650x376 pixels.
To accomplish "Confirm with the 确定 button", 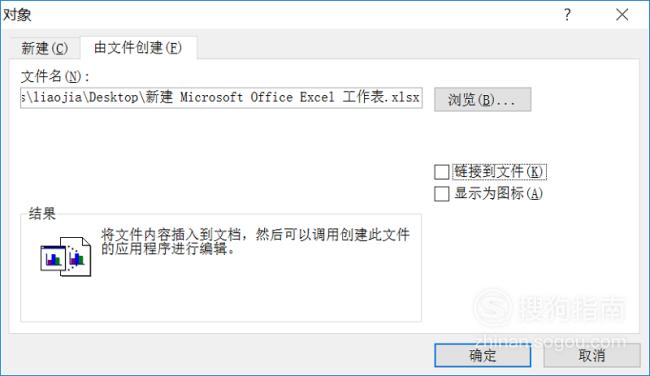I will (483, 355).
